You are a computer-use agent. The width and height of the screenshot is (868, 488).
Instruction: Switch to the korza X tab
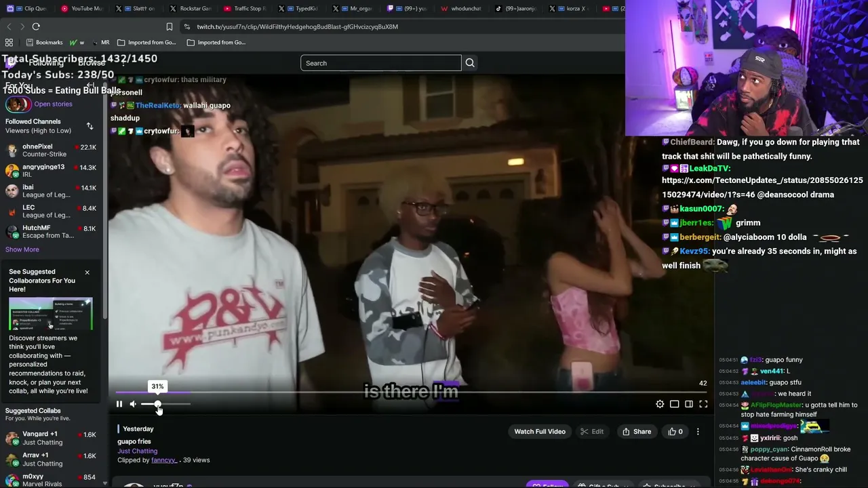[570, 8]
